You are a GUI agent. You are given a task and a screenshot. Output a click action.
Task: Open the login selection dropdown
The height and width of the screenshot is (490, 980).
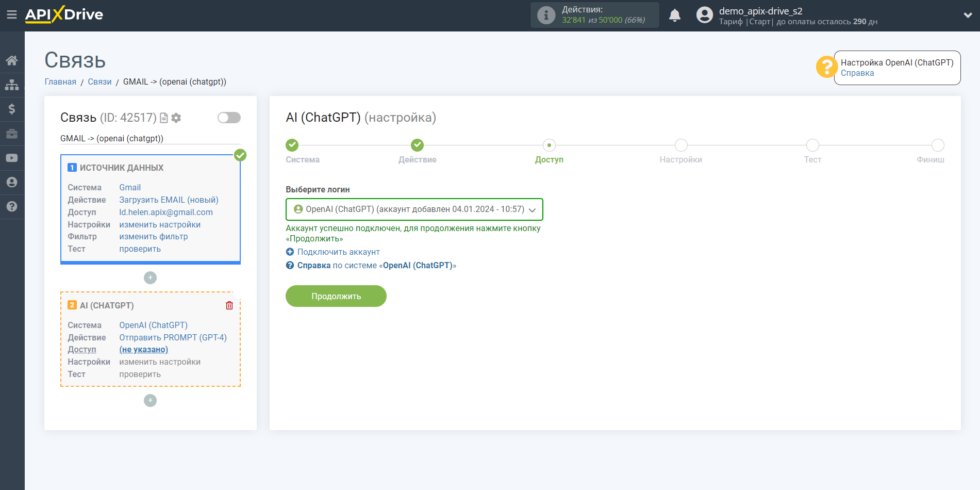tap(414, 209)
